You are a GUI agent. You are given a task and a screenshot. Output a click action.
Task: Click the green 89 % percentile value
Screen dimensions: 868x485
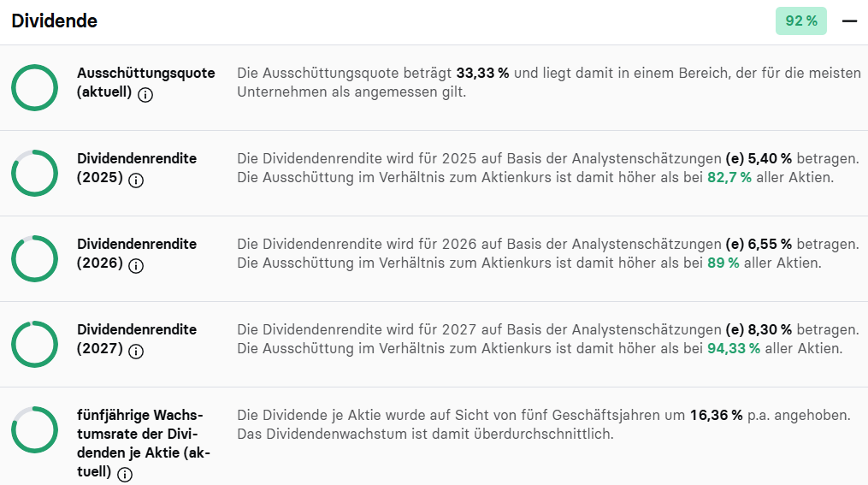(723, 263)
